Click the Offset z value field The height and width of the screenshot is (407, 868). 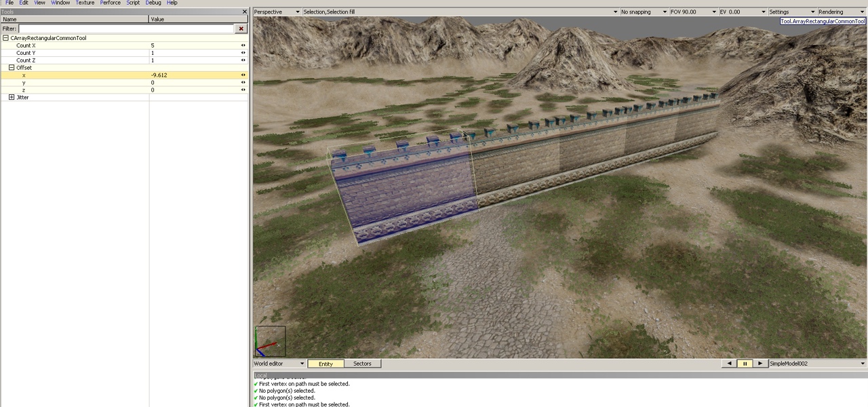click(194, 90)
